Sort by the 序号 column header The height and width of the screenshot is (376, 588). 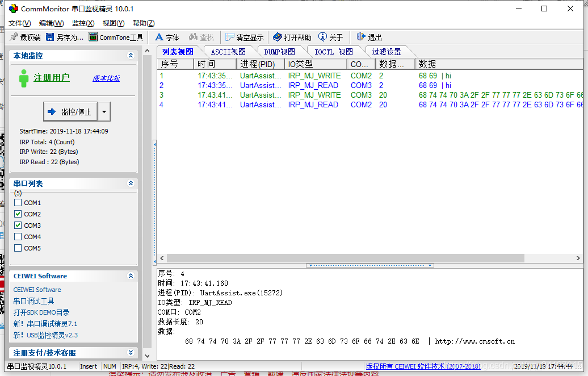(x=175, y=64)
